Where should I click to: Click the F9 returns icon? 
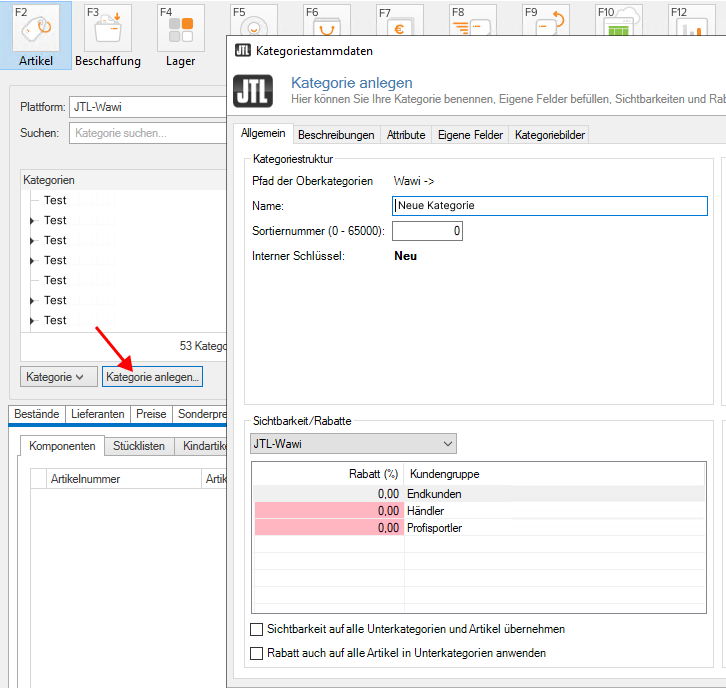pyautogui.click(x=546, y=20)
